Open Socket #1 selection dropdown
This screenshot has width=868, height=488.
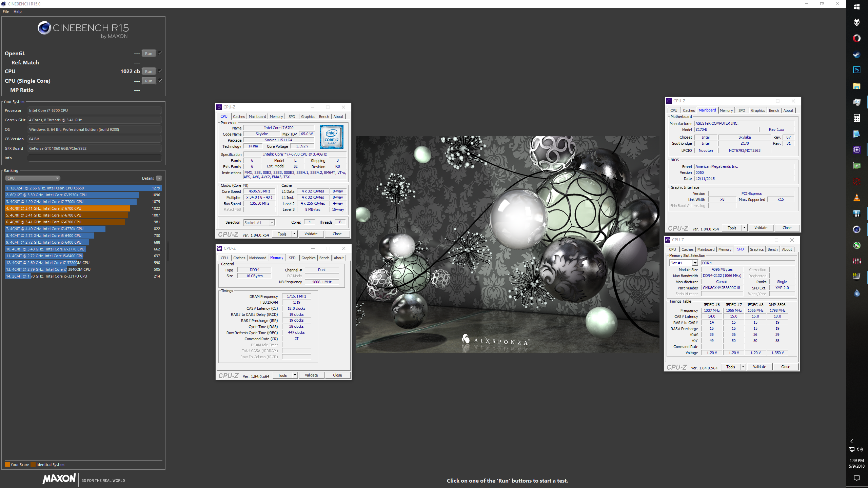[x=259, y=222]
